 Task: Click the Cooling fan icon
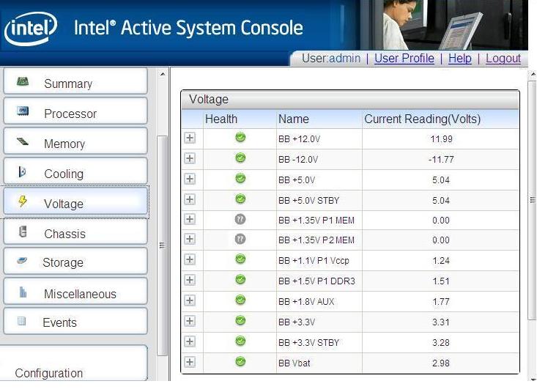pos(22,171)
